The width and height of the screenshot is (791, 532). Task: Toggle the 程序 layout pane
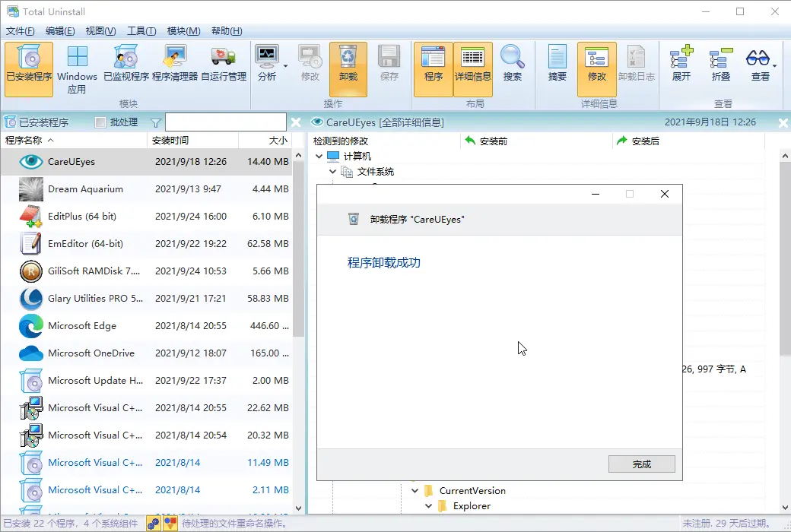(434, 68)
